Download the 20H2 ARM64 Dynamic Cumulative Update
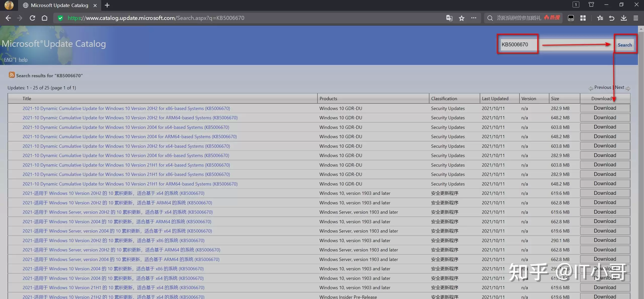 (605, 118)
